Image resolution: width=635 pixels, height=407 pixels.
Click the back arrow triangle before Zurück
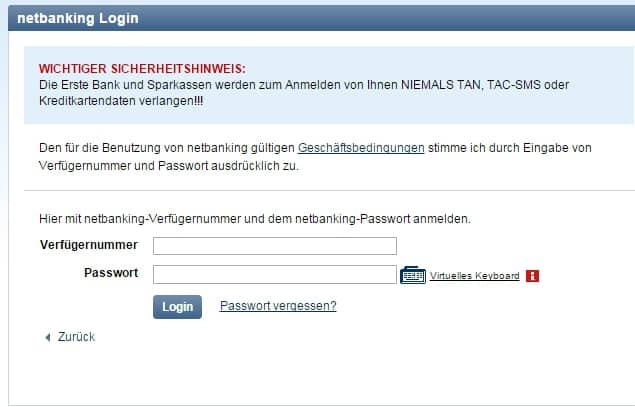[x=48, y=337]
